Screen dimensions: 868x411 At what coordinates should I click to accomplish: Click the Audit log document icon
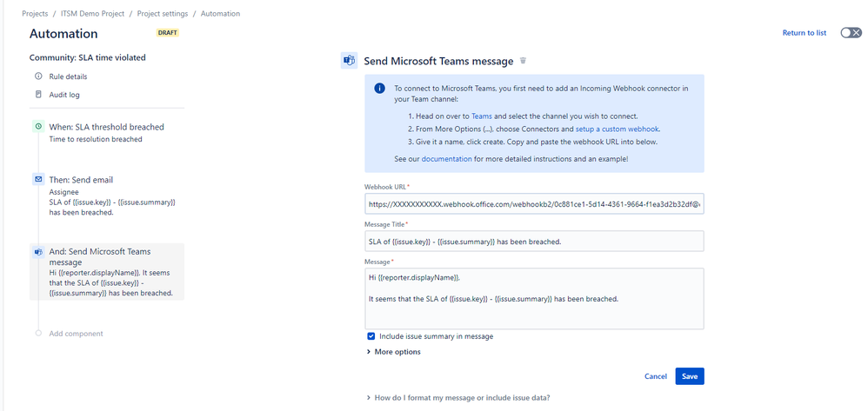(x=38, y=95)
